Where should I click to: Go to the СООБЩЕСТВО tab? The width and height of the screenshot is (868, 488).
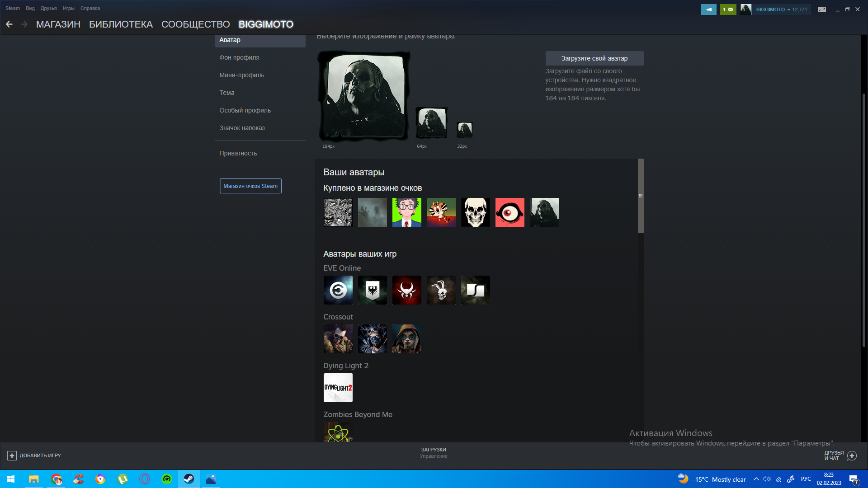(x=196, y=24)
